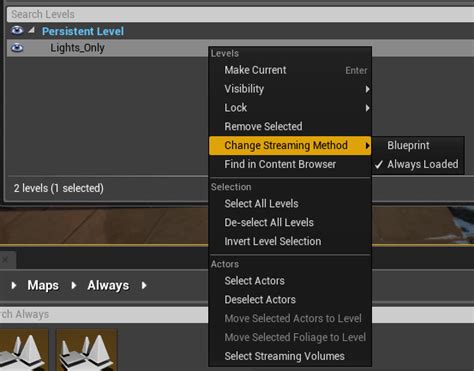
Task: Choose De-select All Levels
Action: coord(290,223)
